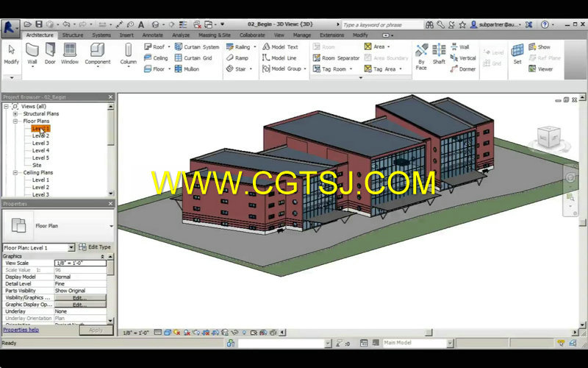
Task: Choose the Component tool
Action: click(x=98, y=53)
